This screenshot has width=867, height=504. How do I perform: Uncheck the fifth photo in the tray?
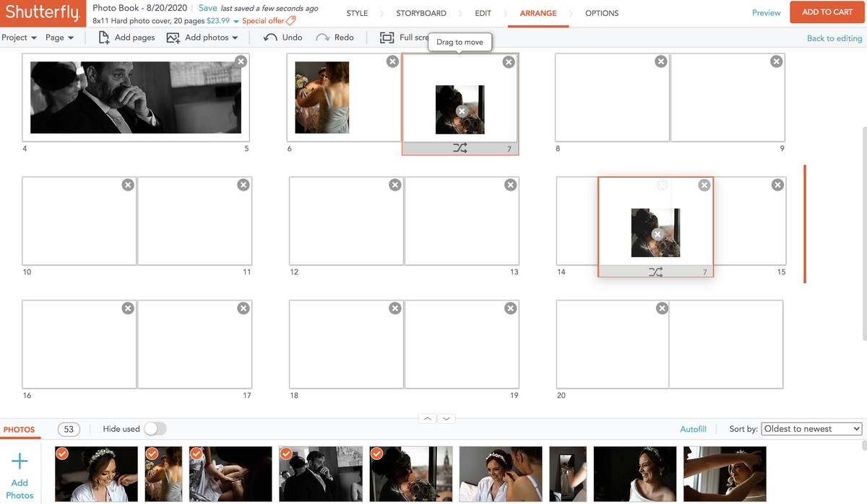376,453
